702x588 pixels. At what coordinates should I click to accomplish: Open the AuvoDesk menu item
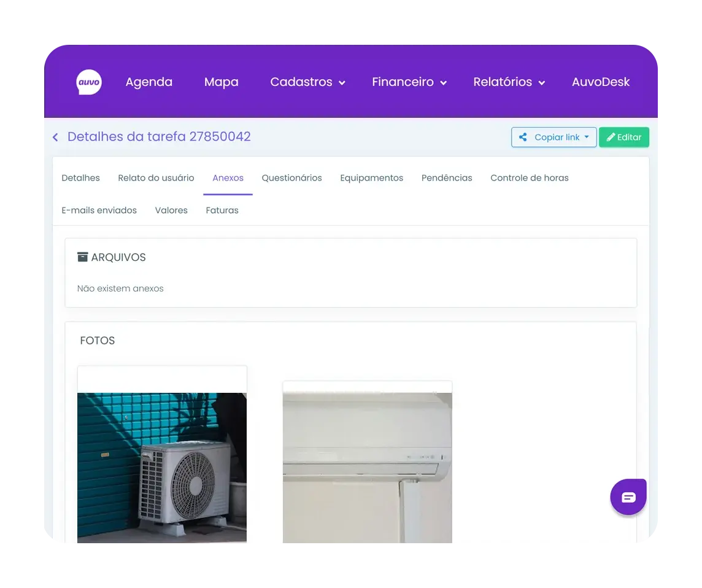tap(600, 82)
